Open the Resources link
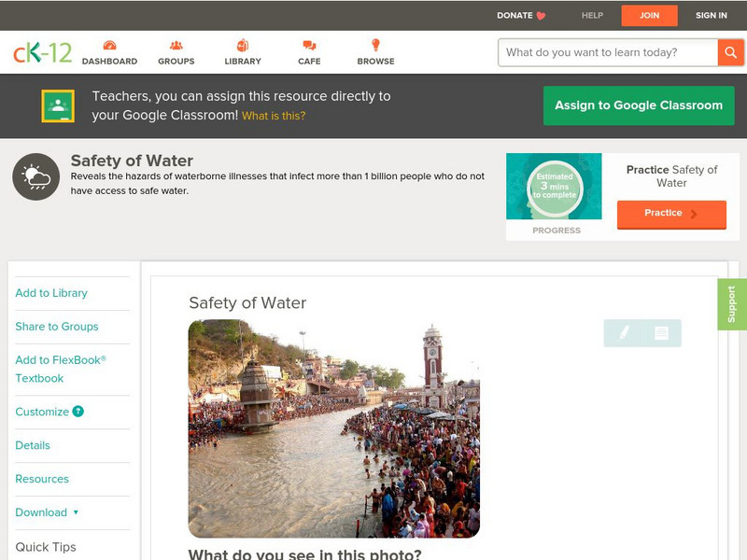 point(42,479)
